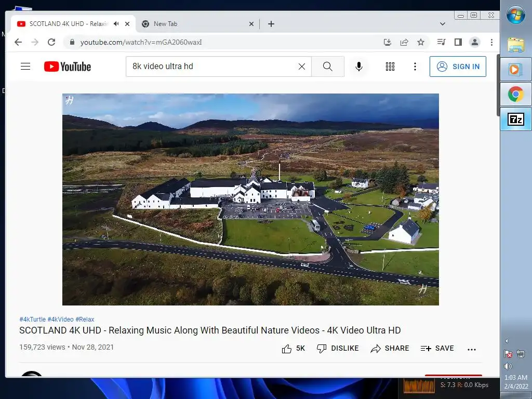Click the SIGN IN button
This screenshot has width=532, height=399.
458,66
